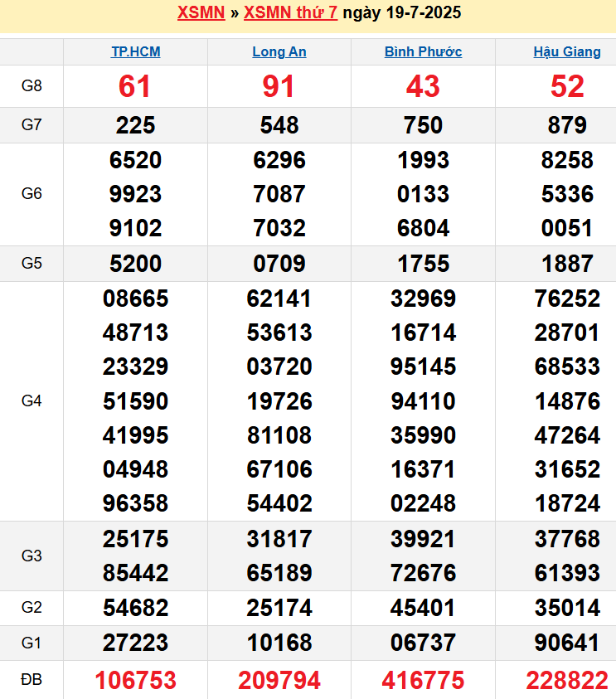The image size is (616, 699).
Task: Select G4 number 47264
Action: (x=567, y=435)
